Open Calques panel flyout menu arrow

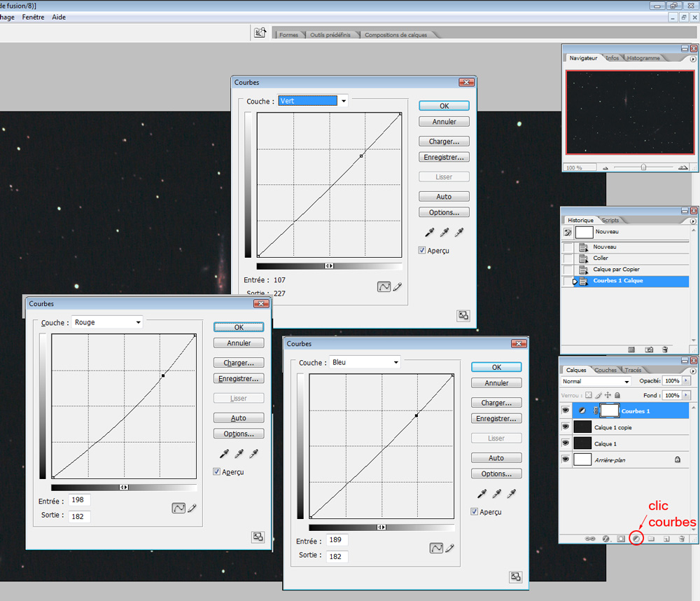[x=693, y=371]
